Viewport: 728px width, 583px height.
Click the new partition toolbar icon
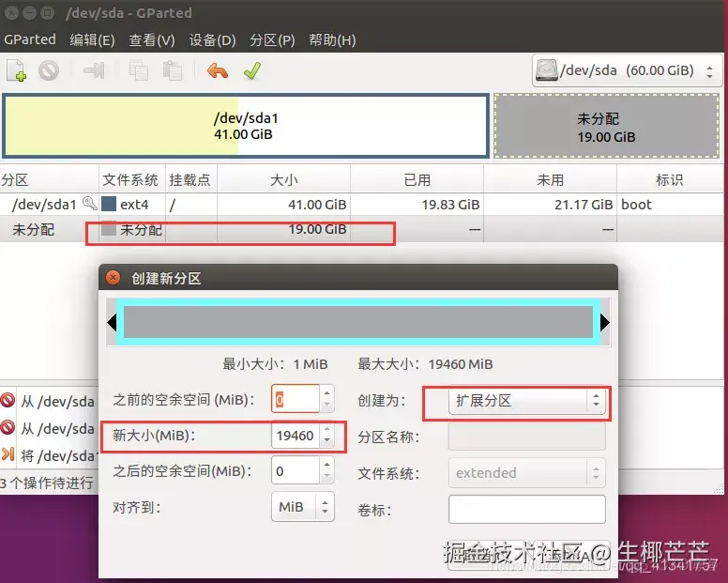pyautogui.click(x=16, y=70)
